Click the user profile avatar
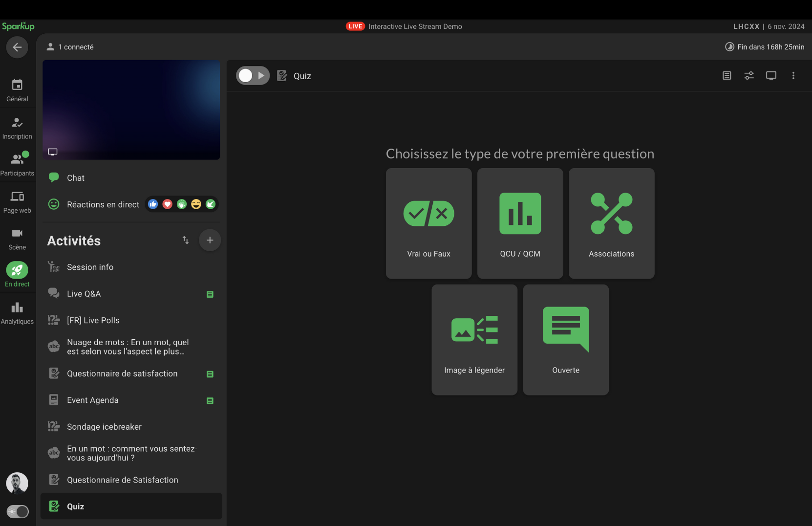The height and width of the screenshot is (526, 812). (17, 483)
